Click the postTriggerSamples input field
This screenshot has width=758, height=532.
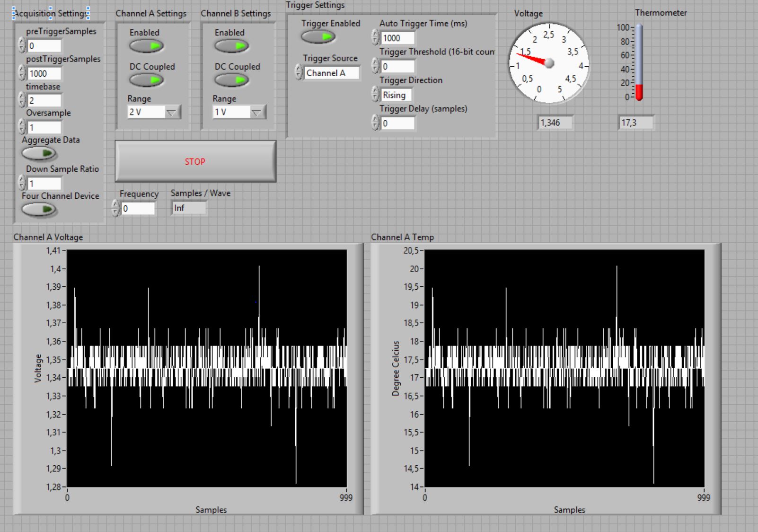(44, 73)
